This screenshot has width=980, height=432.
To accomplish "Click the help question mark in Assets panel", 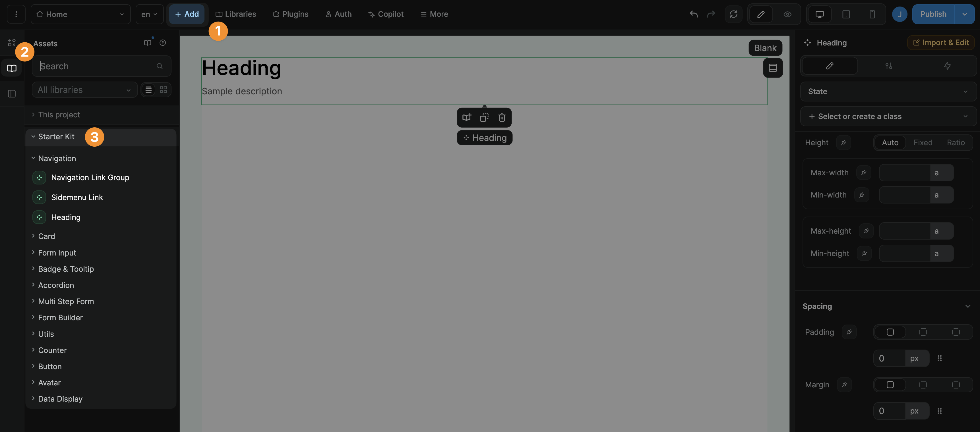I will (163, 43).
